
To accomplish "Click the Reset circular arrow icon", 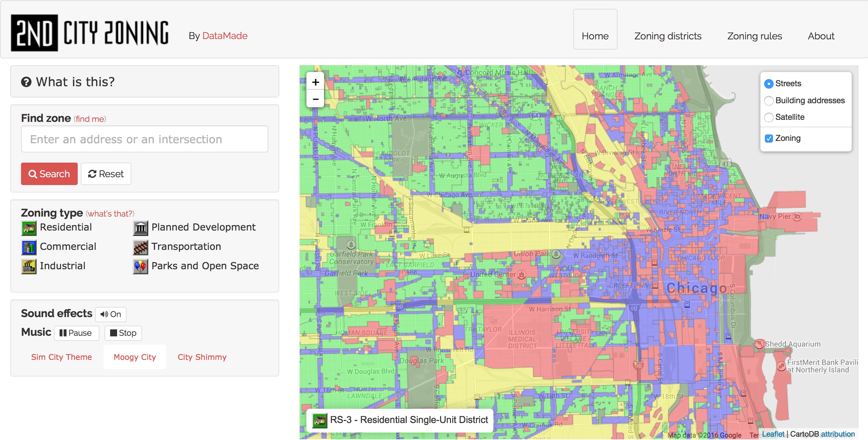I will [x=91, y=173].
